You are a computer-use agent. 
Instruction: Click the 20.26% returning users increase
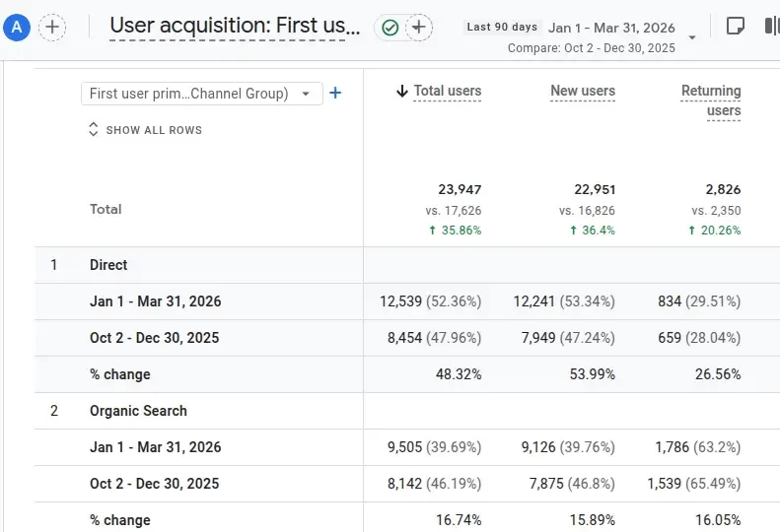coord(714,231)
